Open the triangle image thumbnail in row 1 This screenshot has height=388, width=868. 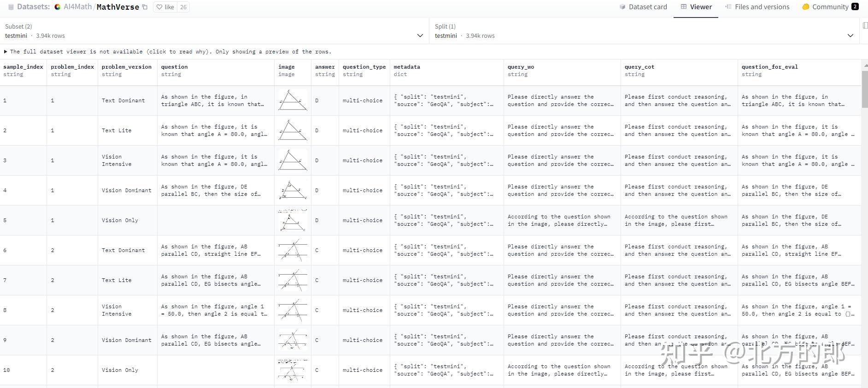point(292,100)
